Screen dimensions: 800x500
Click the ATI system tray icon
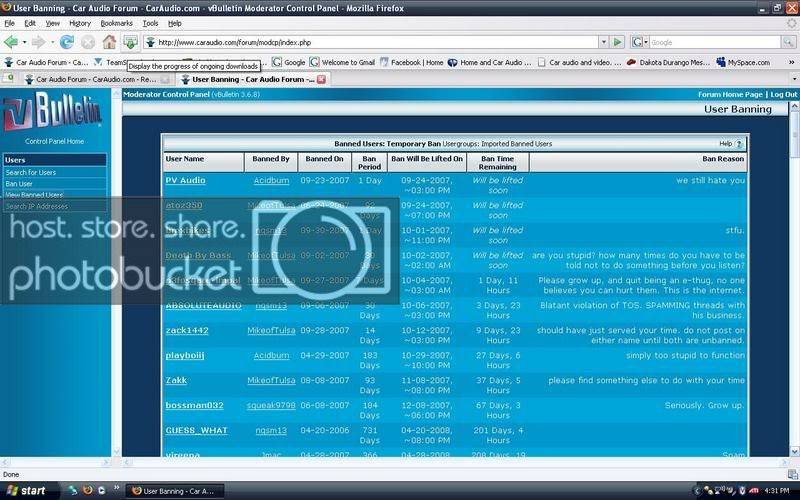pos(754,491)
